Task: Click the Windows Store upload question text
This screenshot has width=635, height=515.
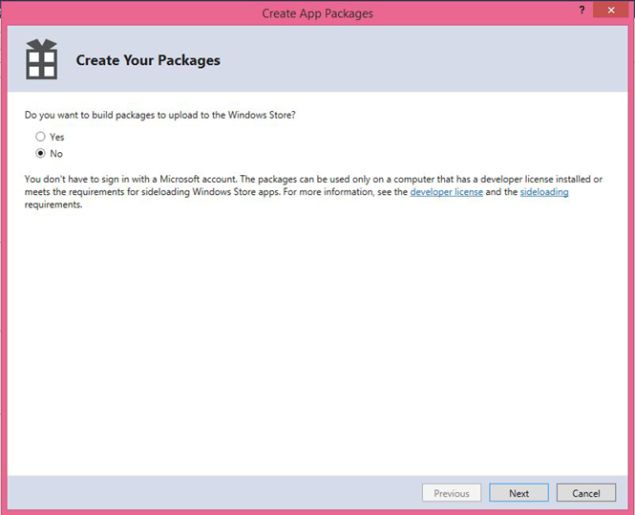Action: (x=160, y=115)
